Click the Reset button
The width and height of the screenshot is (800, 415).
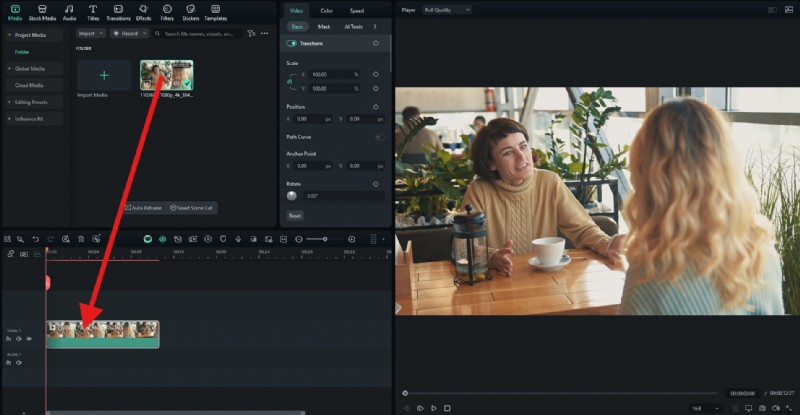[x=295, y=215]
